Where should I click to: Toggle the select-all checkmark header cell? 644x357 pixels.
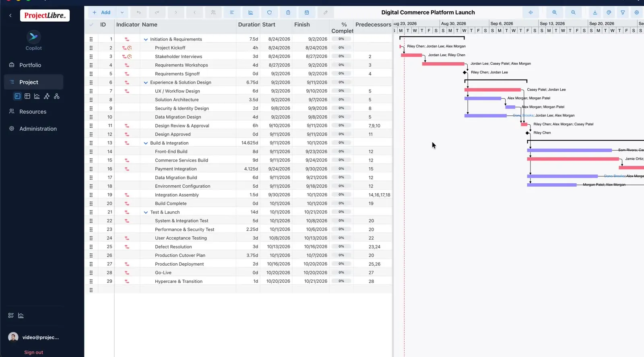[x=91, y=25]
